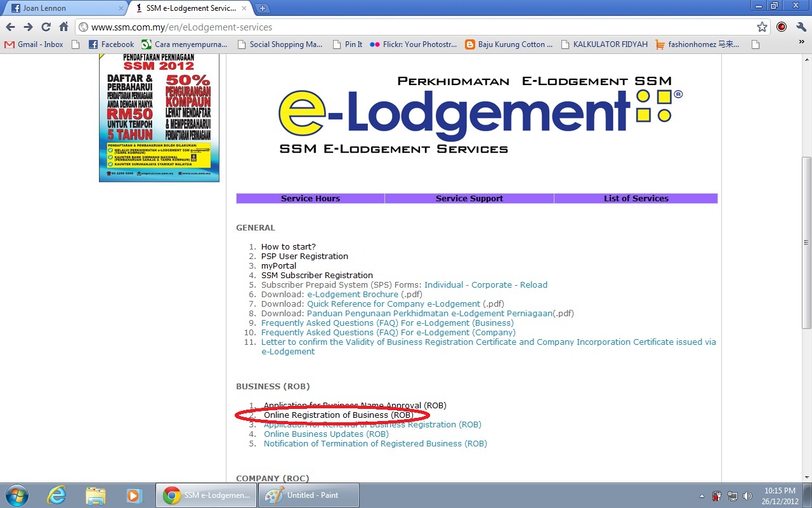Go back with the browser back arrow
The width and height of the screenshot is (812, 508).
10,27
